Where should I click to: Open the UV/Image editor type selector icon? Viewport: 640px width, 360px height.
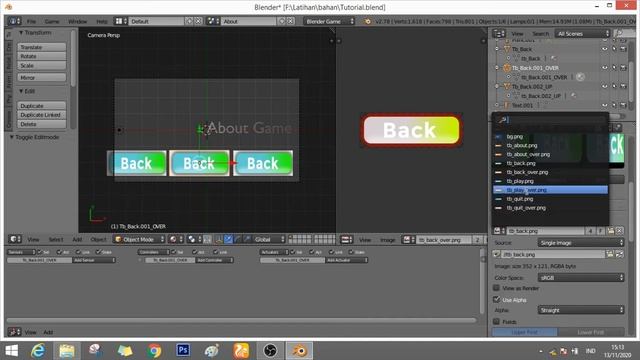[346, 240]
